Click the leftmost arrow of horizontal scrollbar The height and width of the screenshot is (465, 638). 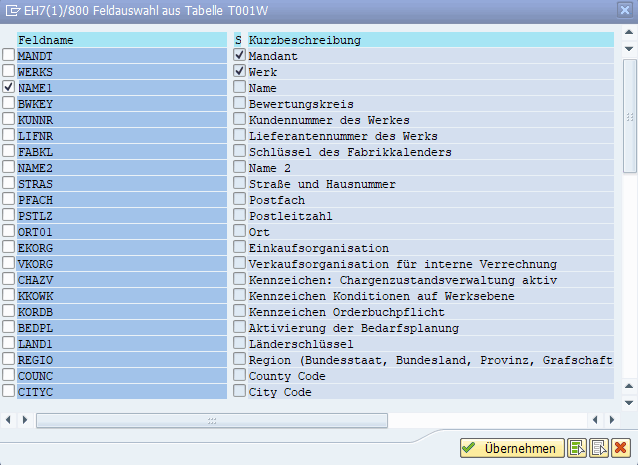pos(8,419)
